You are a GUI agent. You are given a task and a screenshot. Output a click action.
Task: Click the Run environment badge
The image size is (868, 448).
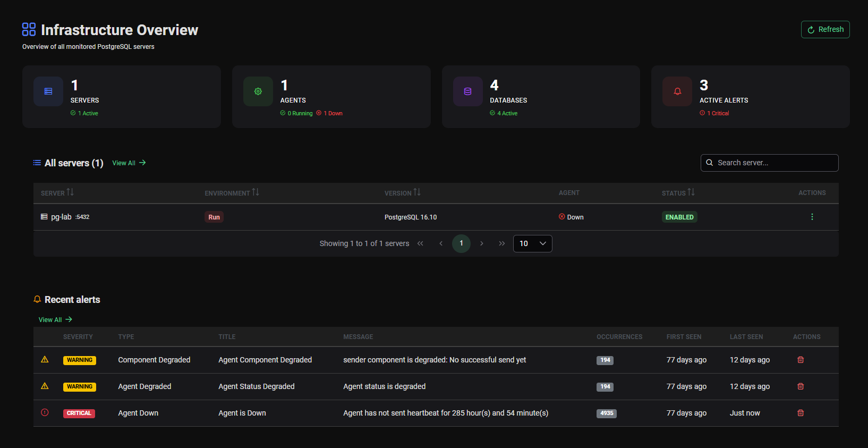coord(214,217)
